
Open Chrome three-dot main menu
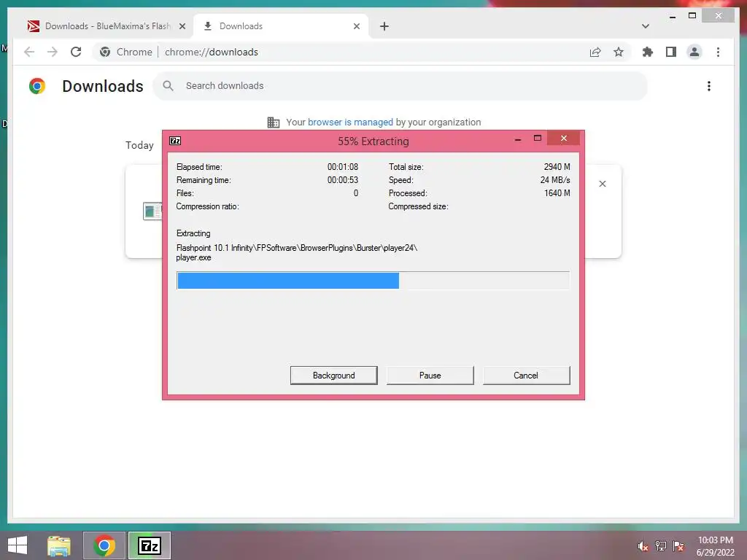click(x=718, y=52)
